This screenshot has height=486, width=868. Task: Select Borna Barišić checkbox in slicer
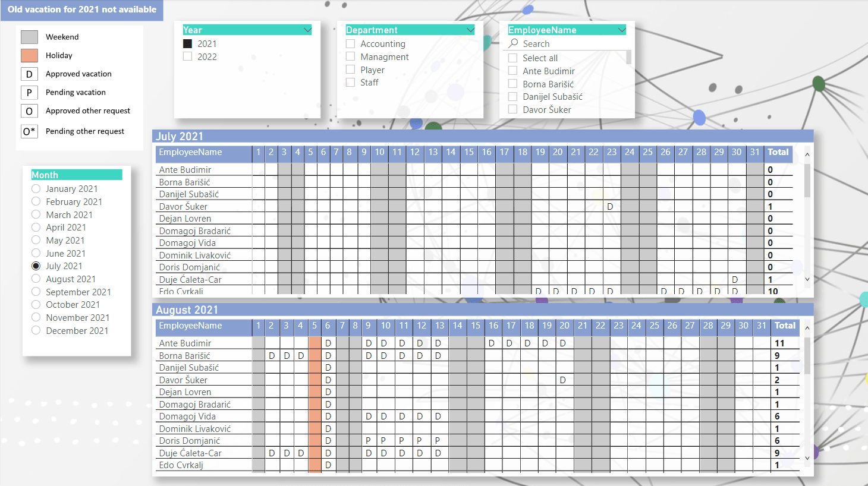[x=512, y=84]
